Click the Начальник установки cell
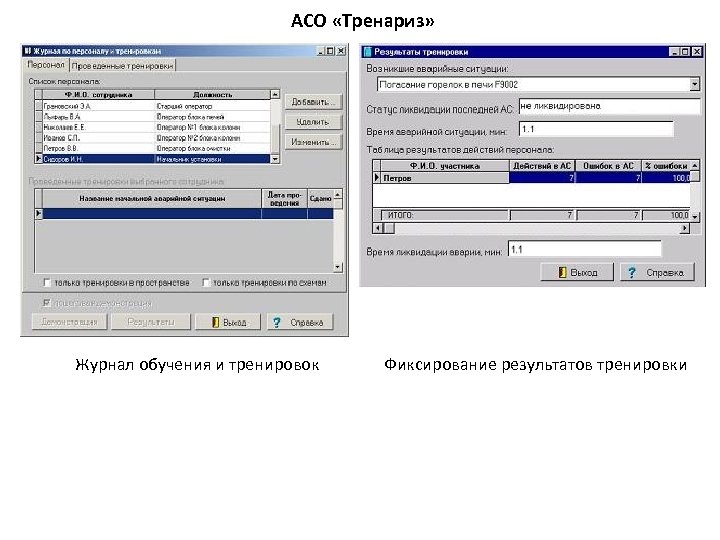The width and height of the screenshot is (720, 540). (x=213, y=159)
